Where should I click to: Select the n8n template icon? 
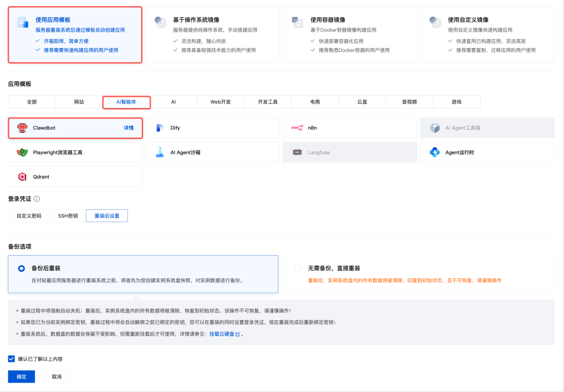click(x=297, y=127)
